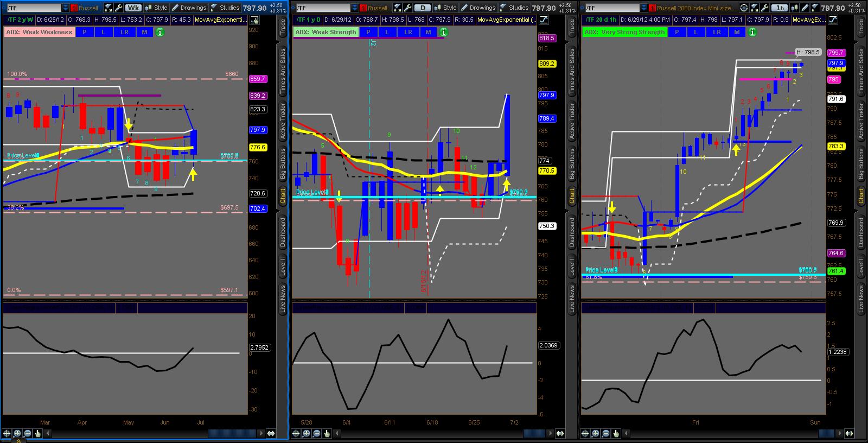This screenshot has height=443, width=868.
Task: Toggle L button in hourly chart
Action: click(695, 32)
